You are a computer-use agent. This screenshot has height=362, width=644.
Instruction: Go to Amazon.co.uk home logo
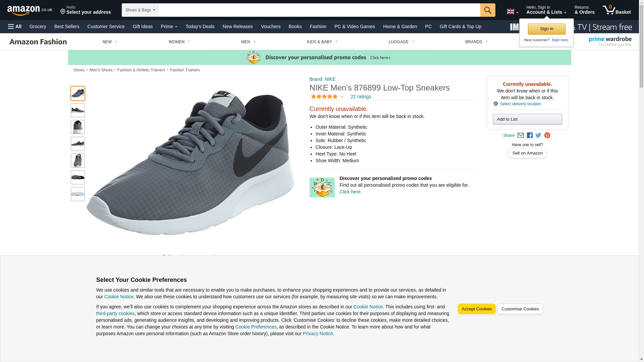30,10
